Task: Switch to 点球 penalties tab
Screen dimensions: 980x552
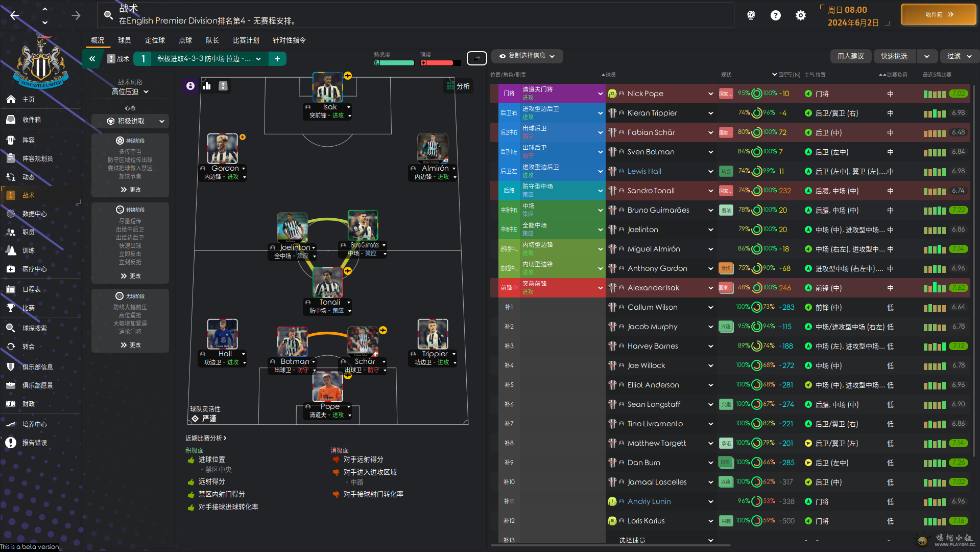Action: (185, 40)
